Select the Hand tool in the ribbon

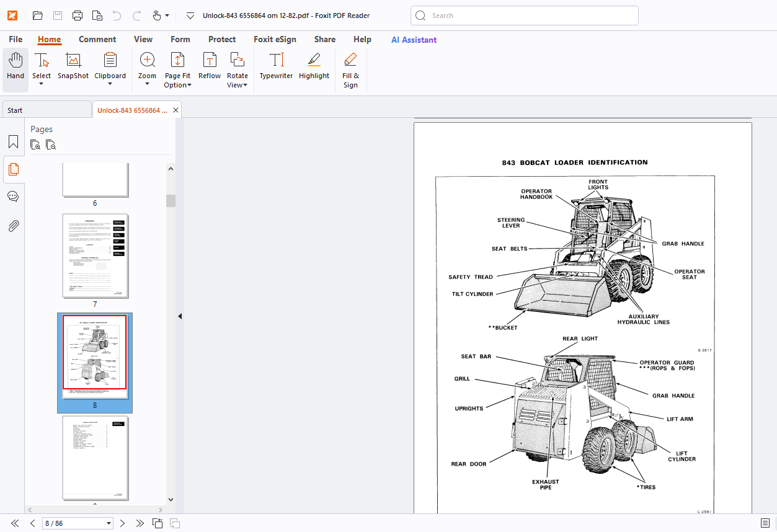tap(16, 69)
